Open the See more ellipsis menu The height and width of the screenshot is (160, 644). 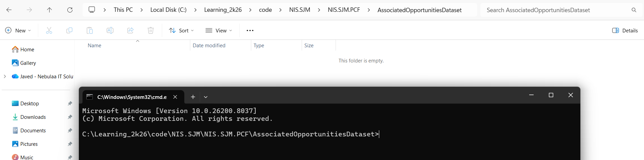pos(250,30)
